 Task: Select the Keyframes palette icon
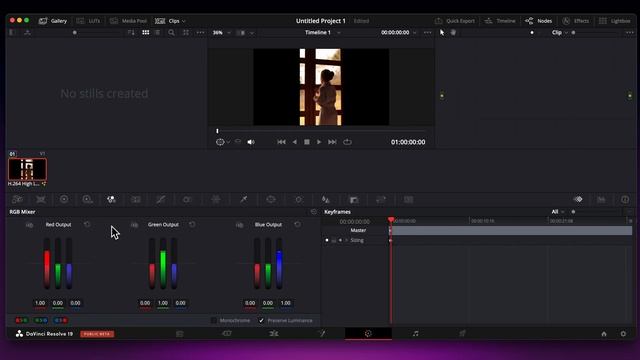click(578, 199)
